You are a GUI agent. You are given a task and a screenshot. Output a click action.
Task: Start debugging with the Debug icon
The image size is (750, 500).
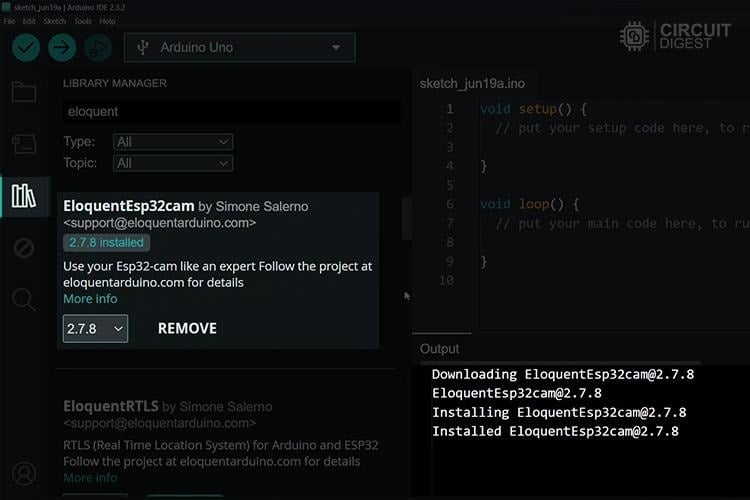[x=97, y=47]
